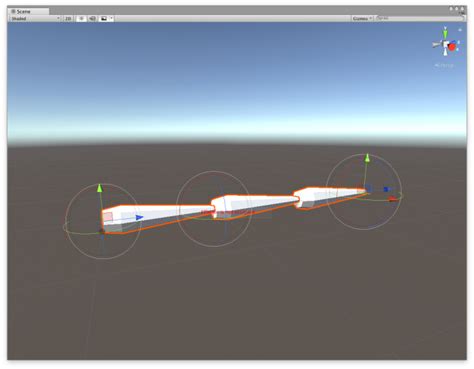Image resolution: width=474 pixels, height=369 pixels.
Task: Toggle scene lighting sun icon
Action: pyautogui.click(x=81, y=19)
